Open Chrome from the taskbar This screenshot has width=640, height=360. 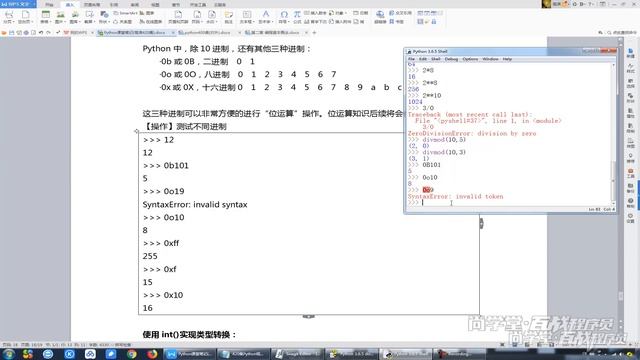(x=131, y=354)
